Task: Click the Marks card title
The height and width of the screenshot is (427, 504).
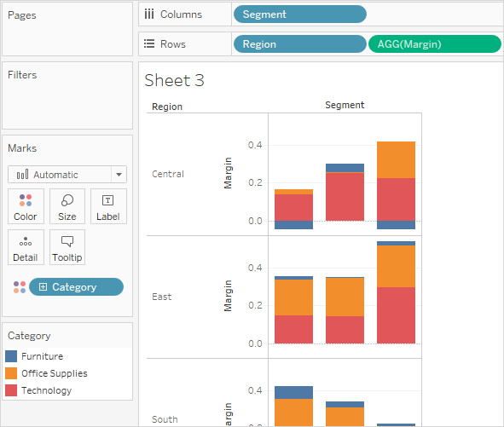Action: (x=22, y=148)
